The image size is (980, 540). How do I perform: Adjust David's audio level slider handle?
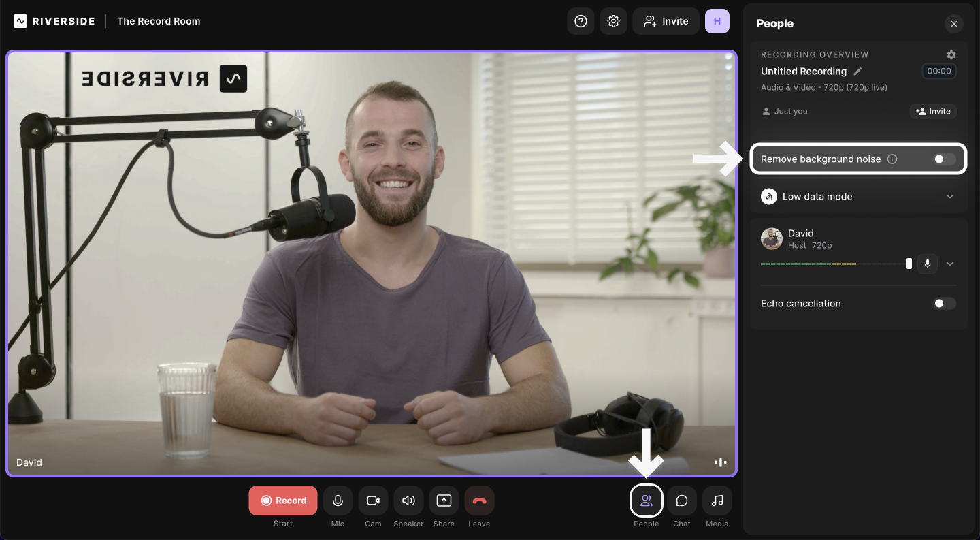(x=909, y=264)
